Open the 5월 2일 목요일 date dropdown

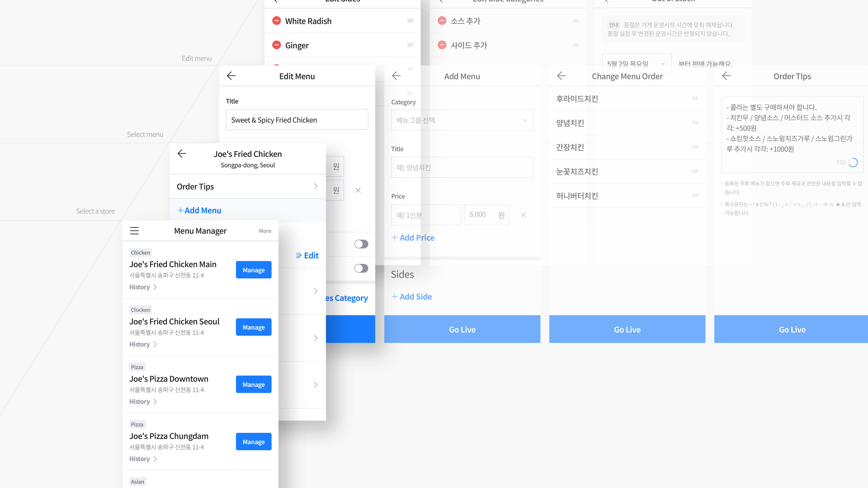point(636,64)
